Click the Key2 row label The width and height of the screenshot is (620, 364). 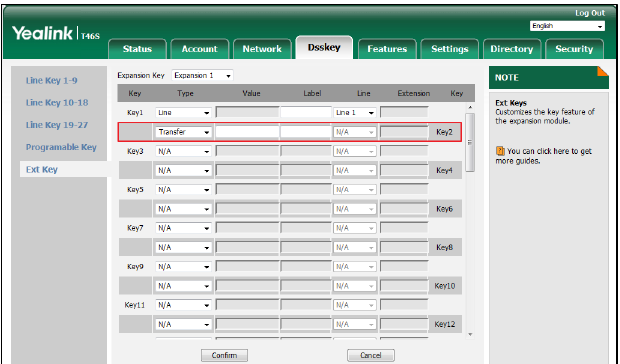tap(444, 132)
